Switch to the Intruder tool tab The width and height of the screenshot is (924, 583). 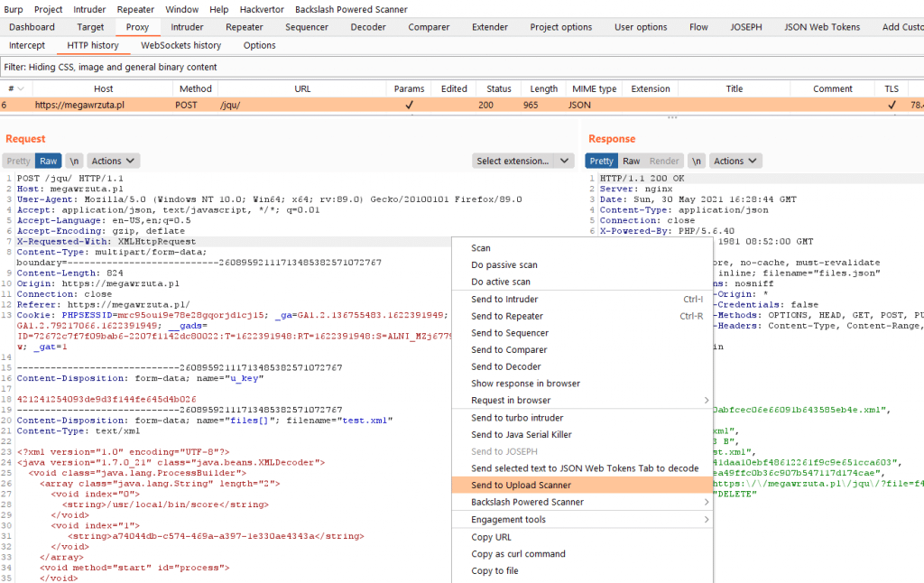(187, 27)
